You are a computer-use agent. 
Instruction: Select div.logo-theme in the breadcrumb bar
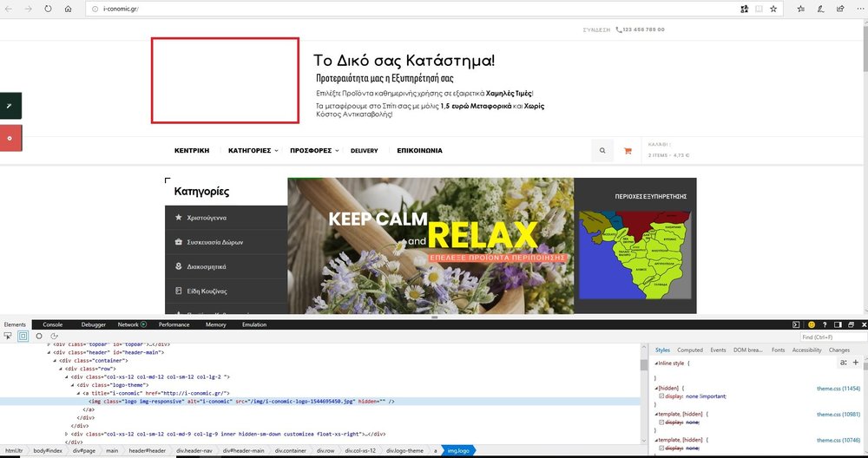pyautogui.click(x=404, y=451)
